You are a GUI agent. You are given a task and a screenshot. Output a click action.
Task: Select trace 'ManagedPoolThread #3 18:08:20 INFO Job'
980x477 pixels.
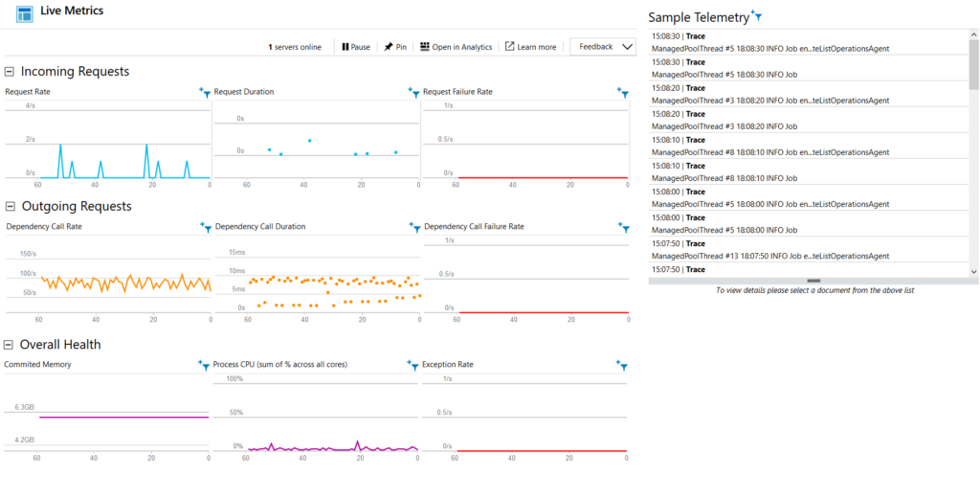pos(809,120)
